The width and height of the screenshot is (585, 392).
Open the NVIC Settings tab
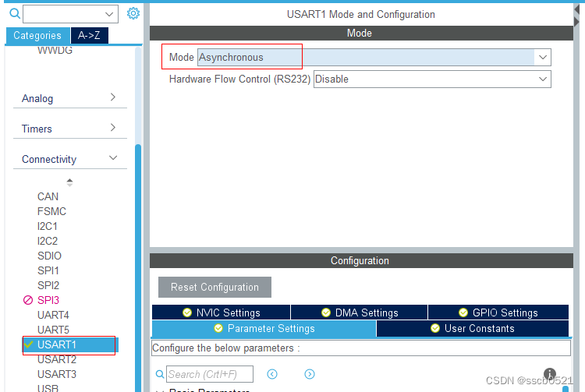222,313
